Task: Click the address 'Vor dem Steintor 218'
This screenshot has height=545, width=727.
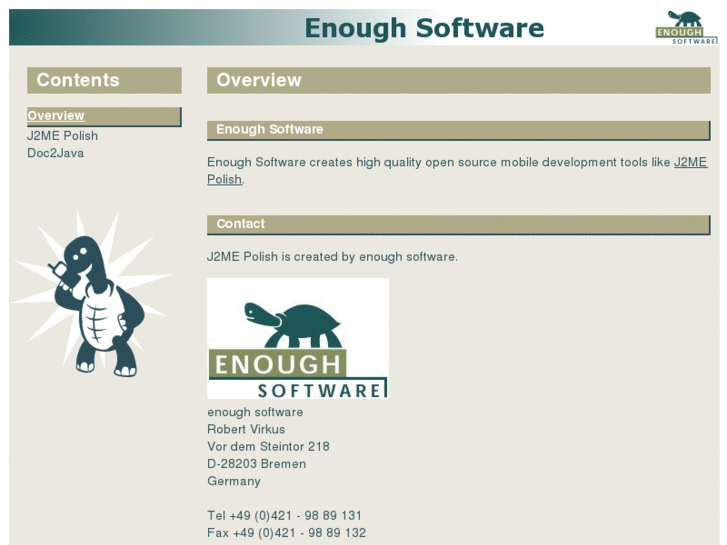Action: coord(268,446)
